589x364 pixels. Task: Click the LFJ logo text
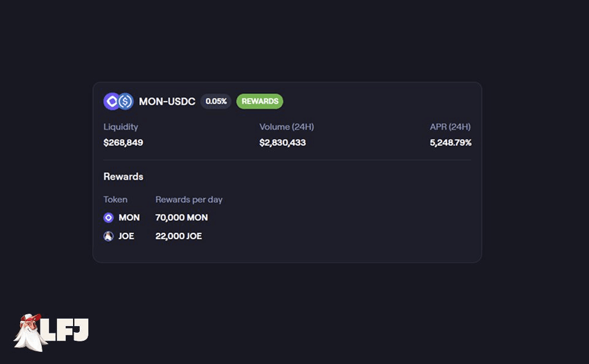(66, 330)
